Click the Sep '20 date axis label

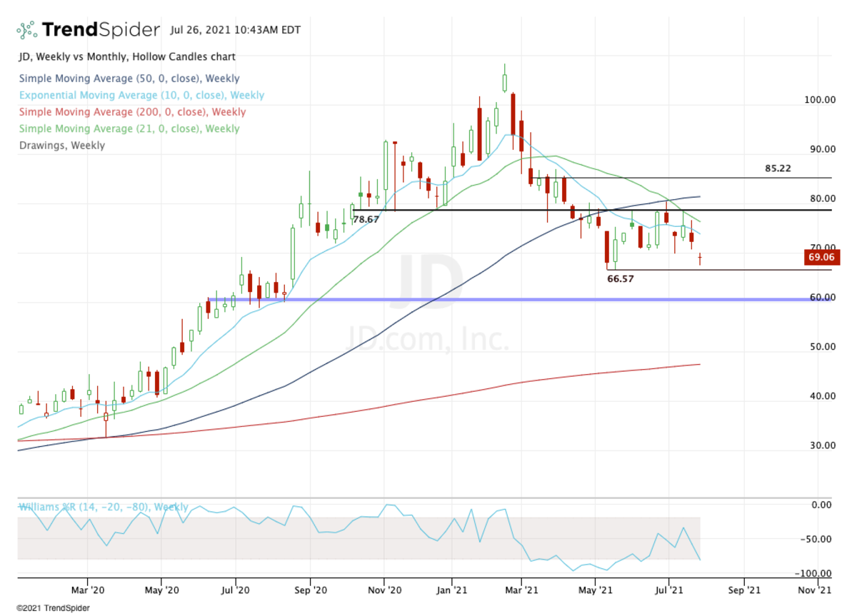pos(310,590)
